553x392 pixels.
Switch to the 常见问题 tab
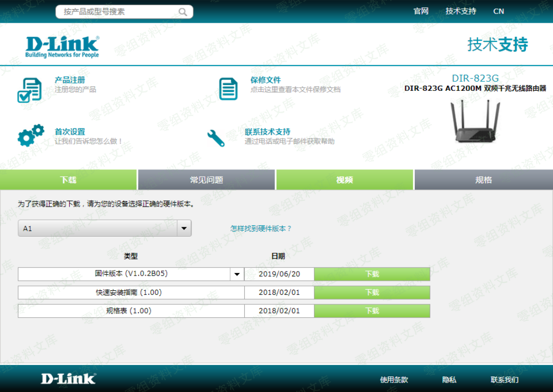206,180
